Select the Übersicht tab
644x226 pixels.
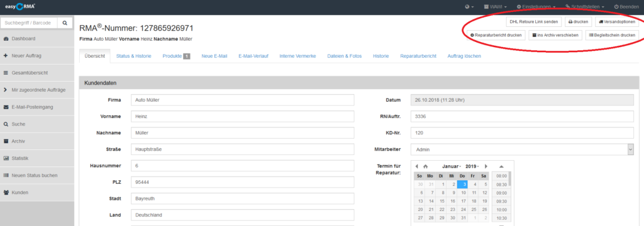(x=94, y=56)
